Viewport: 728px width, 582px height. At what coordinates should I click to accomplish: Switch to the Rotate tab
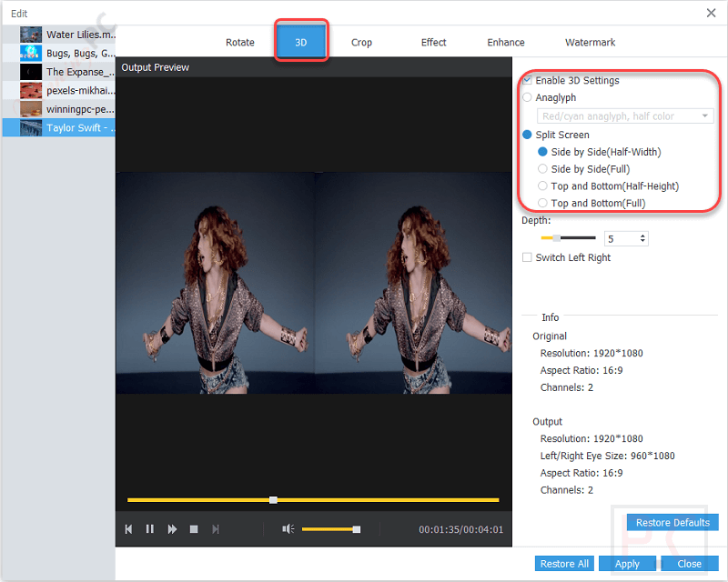[240, 42]
